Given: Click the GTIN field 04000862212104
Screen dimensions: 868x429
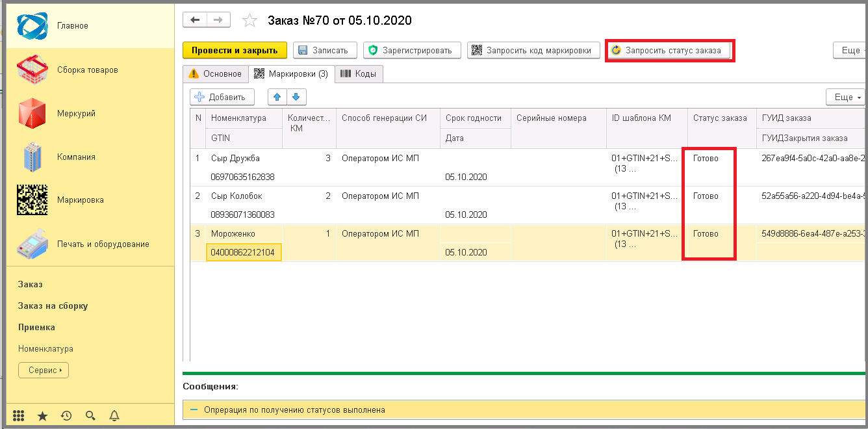Looking at the screenshot, I should 244,252.
